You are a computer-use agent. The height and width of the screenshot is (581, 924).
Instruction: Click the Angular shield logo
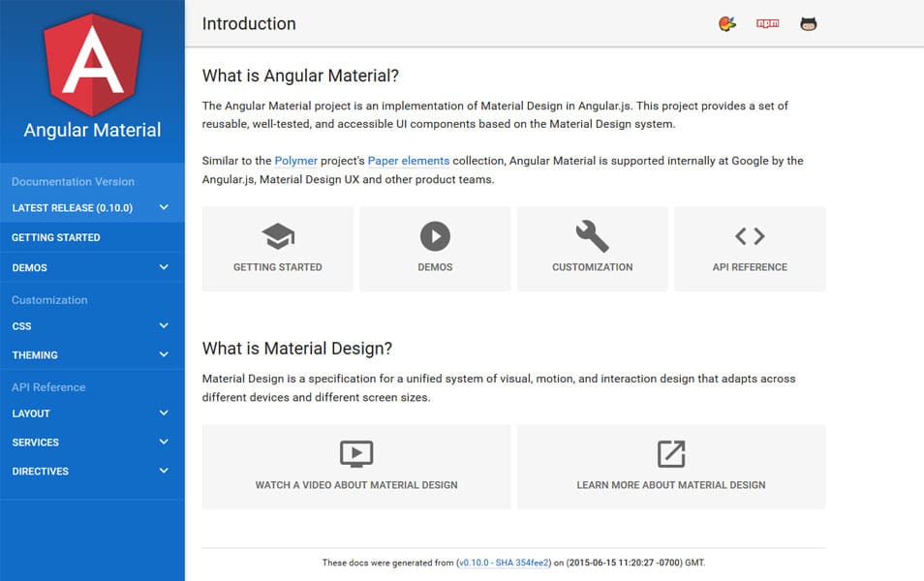point(93,64)
